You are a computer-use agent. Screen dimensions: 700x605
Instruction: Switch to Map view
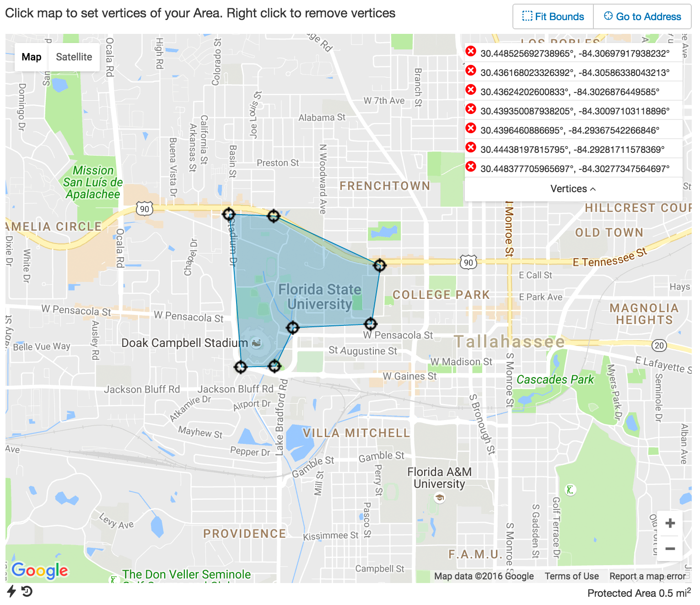[x=32, y=57]
